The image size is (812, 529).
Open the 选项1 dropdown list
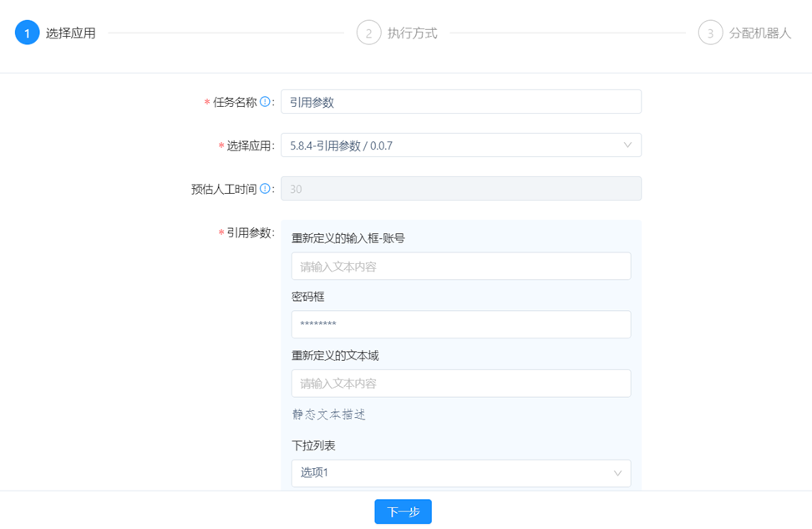451,473
